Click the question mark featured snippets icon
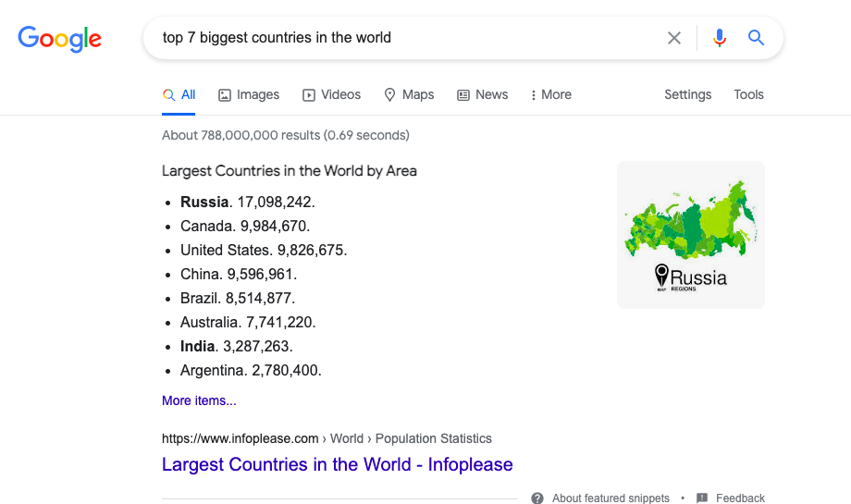851x504 pixels. [537, 498]
